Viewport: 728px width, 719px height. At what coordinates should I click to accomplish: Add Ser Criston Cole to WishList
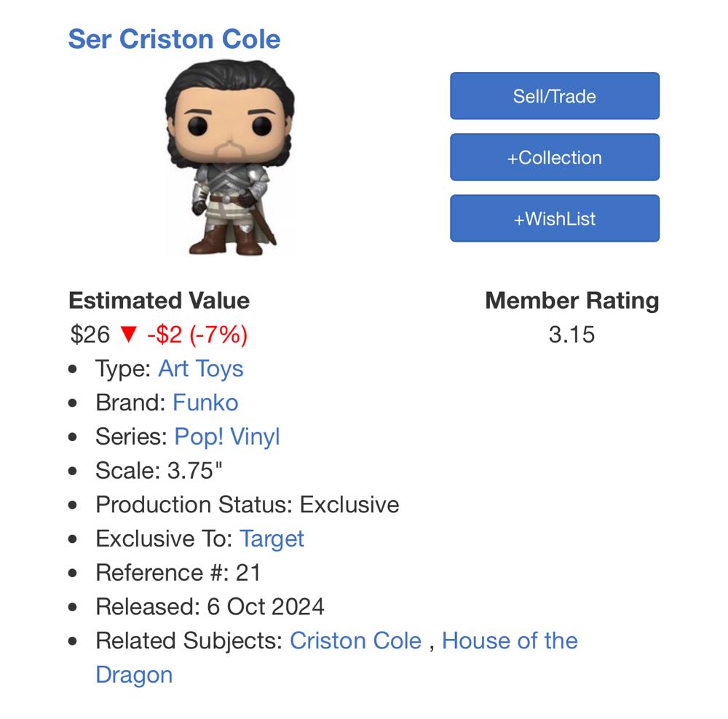pos(555,218)
